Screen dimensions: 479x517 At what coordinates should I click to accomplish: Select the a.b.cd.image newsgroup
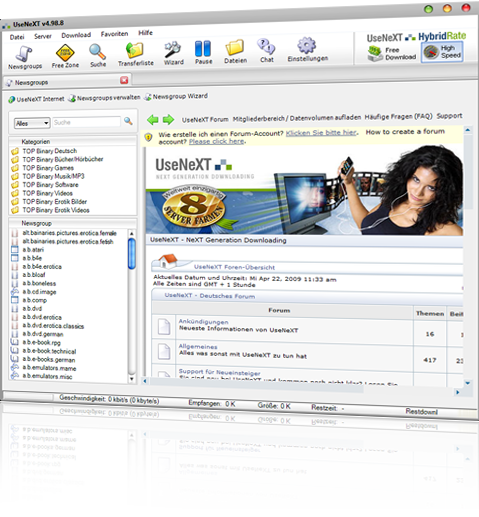pos(39,292)
